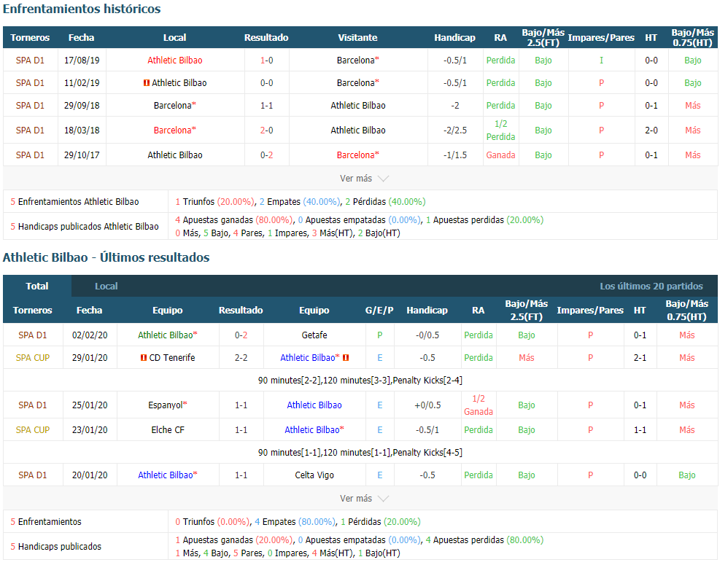Viewport: 728px width, 565px height.
Task: Click red card icon after Athletic Bilbao 29/01/20
Action: pos(346,358)
